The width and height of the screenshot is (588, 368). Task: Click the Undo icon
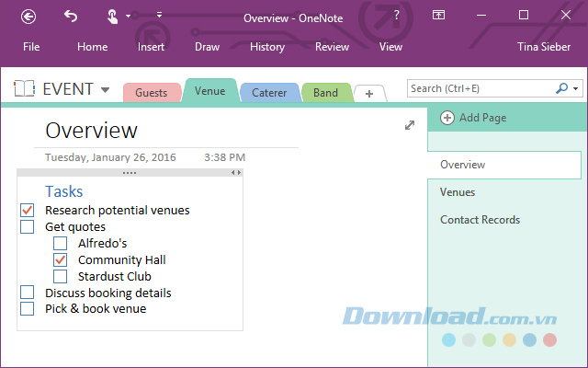point(71,17)
